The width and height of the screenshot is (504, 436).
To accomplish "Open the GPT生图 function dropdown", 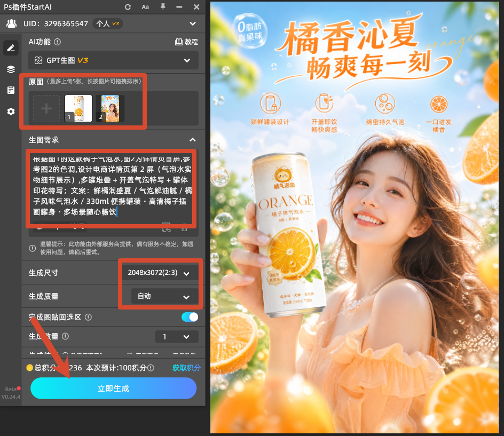I will coord(113,60).
